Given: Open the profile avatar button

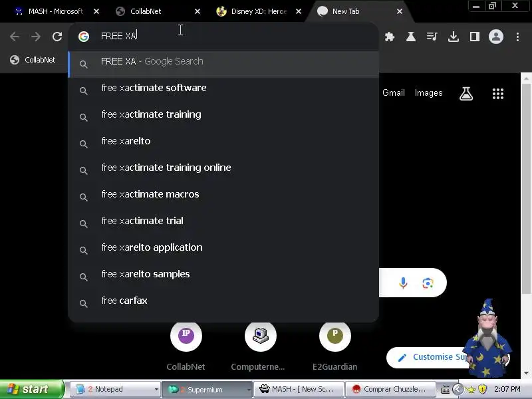Looking at the screenshot, I should (x=496, y=37).
